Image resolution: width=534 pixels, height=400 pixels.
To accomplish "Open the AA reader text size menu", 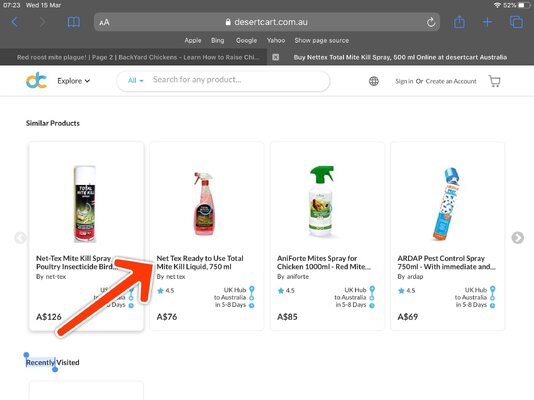I will [104, 22].
